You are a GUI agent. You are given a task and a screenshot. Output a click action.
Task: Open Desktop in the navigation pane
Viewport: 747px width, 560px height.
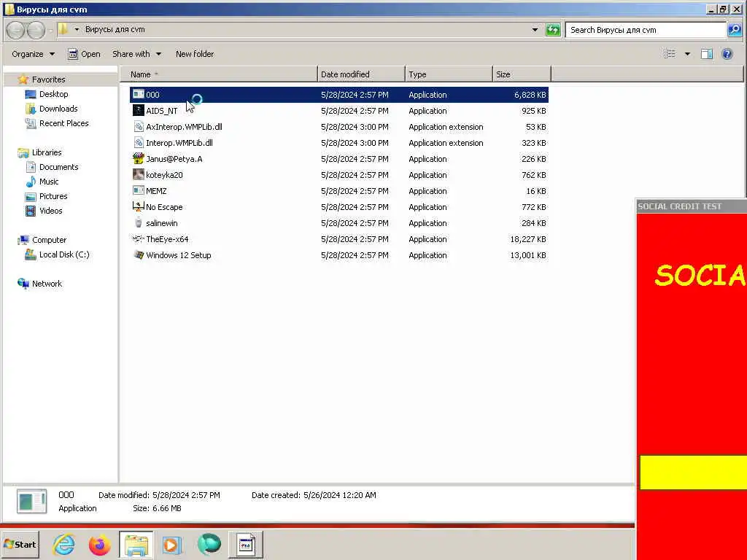pos(53,94)
